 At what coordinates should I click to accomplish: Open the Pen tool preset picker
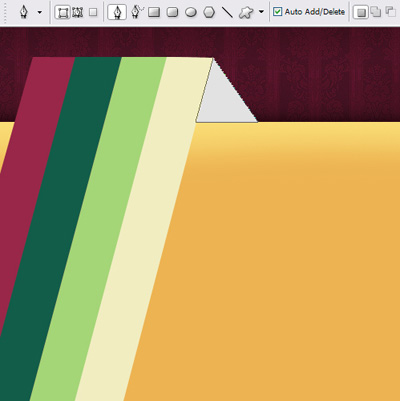click(x=24, y=12)
